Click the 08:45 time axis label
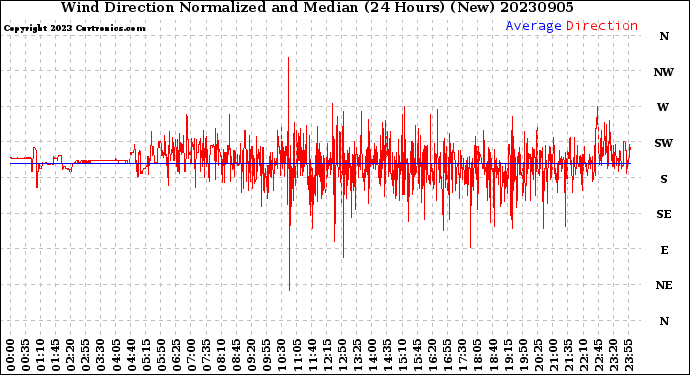 (237, 355)
